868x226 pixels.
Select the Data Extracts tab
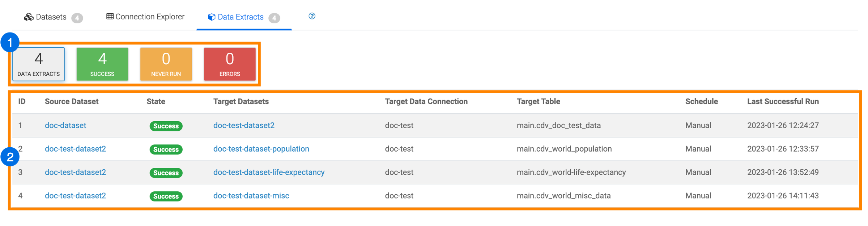pyautogui.click(x=241, y=17)
